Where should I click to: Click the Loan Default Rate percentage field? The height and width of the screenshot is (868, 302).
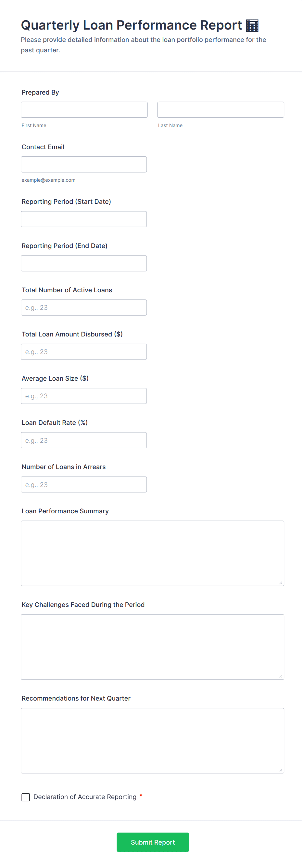click(x=84, y=440)
